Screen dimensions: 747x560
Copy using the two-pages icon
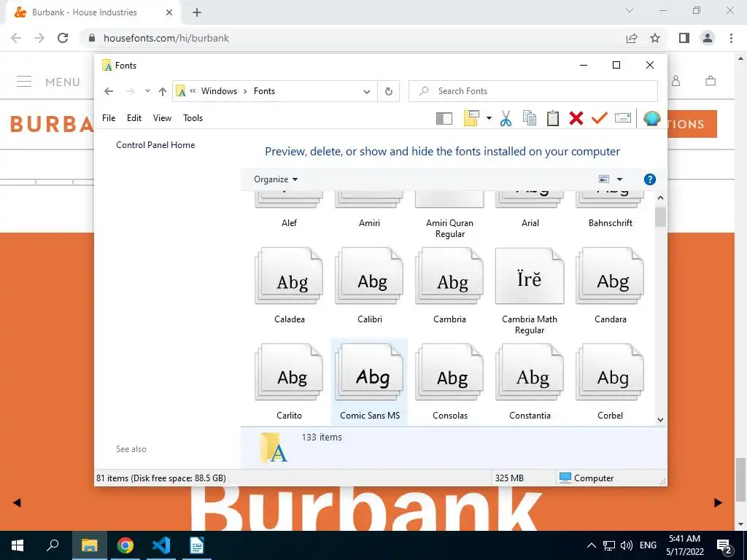[x=530, y=118]
